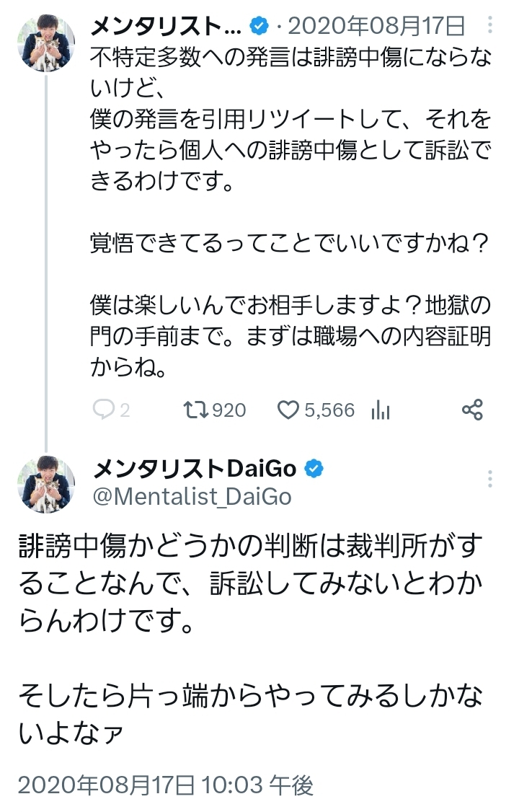Open more options menu on first tweet
519x812 pixels.
point(489,25)
